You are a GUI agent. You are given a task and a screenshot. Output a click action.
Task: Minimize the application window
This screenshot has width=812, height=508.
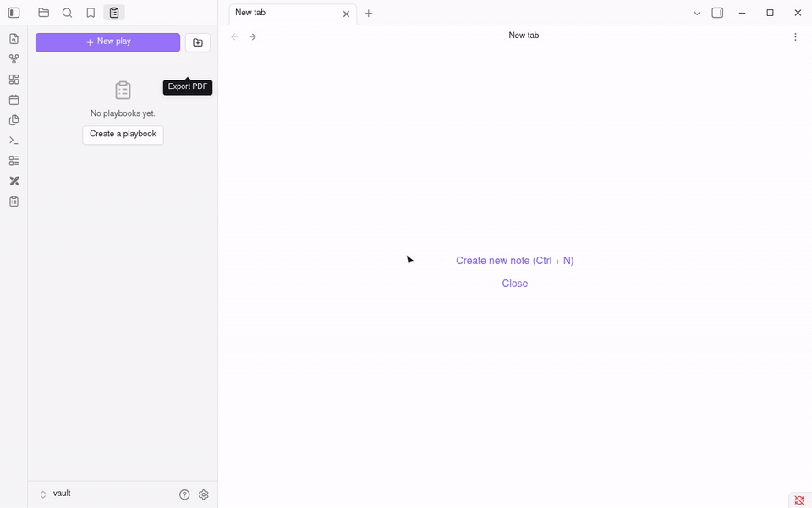pos(742,13)
